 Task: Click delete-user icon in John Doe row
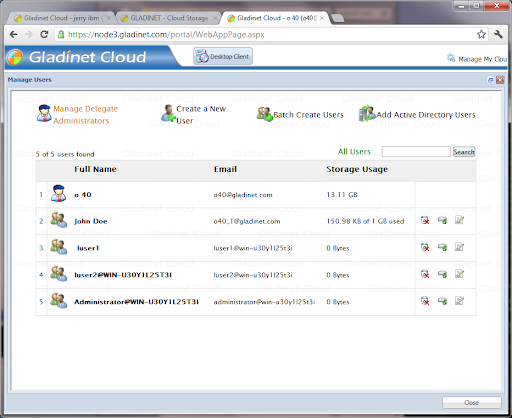pyautogui.click(x=425, y=220)
